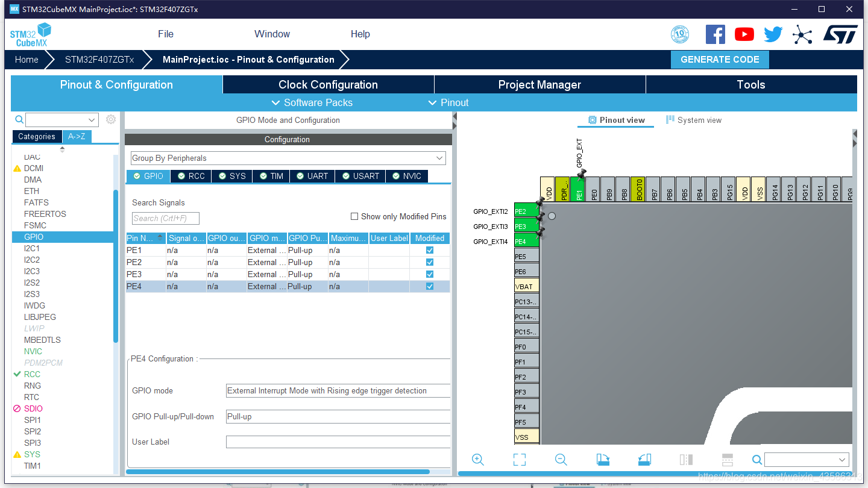Click the vertical split view icon

coord(686,460)
